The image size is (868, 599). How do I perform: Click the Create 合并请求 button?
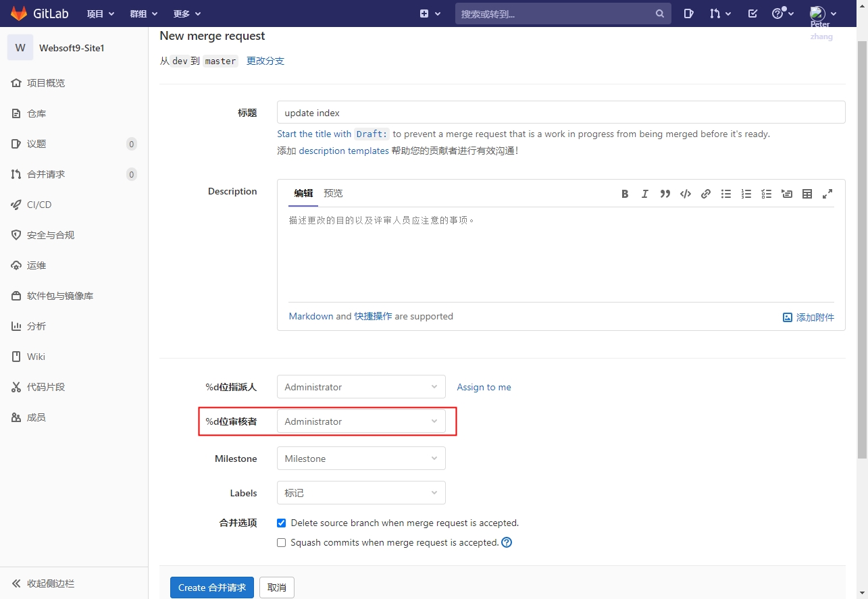click(211, 588)
